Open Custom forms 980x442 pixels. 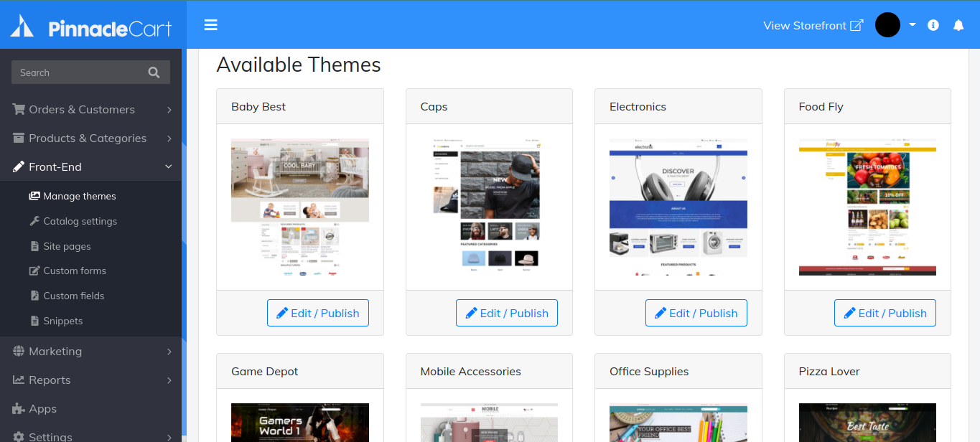75,271
